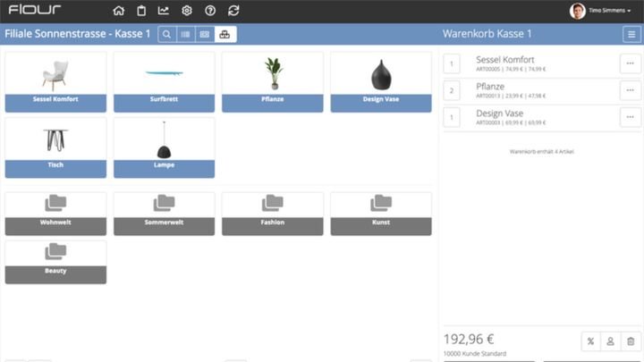Assign customer with the person icon
The height and width of the screenshot is (362, 644).
pos(610,341)
